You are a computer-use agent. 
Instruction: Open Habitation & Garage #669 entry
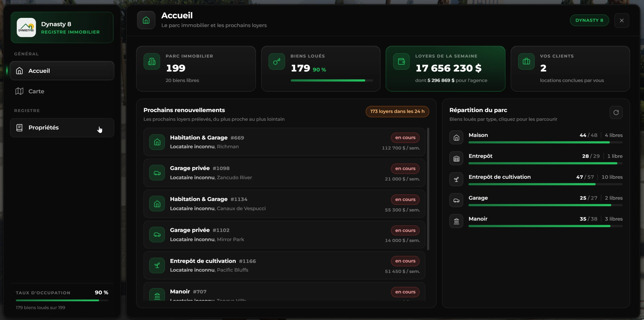coord(284,142)
